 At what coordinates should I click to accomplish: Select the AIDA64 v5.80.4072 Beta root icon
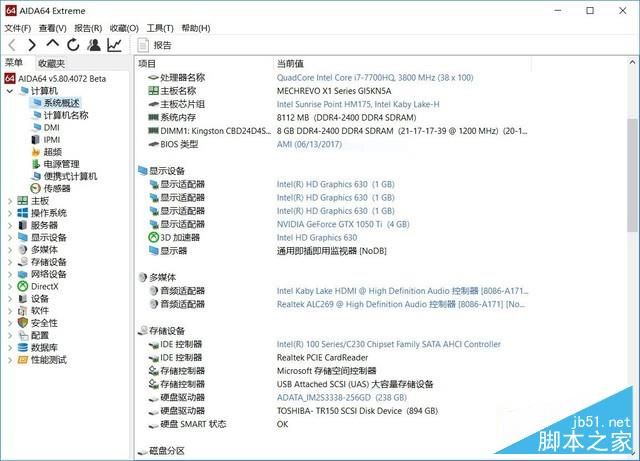point(10,78)
